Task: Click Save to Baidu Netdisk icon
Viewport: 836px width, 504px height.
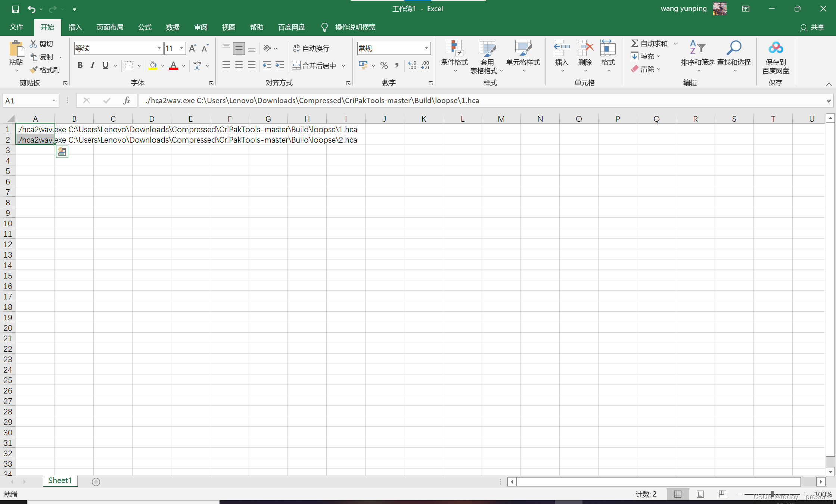Action: click(x=776, y=48)
